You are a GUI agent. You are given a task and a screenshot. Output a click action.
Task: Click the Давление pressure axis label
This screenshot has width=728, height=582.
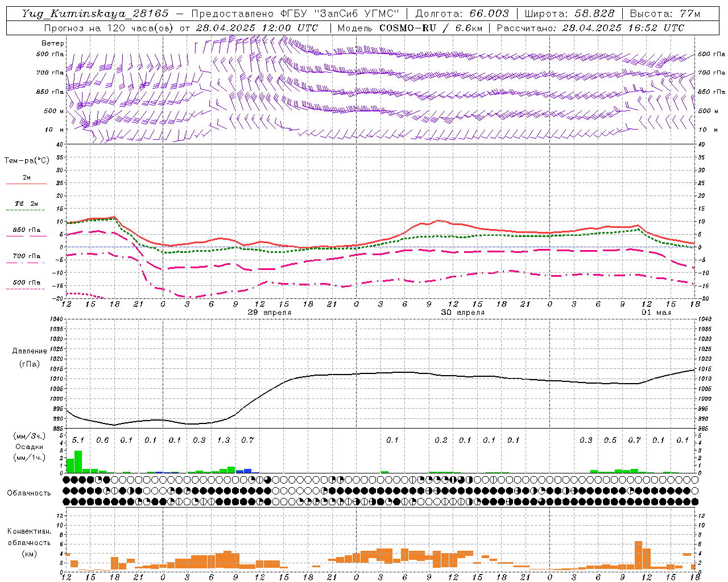pos(30,351)
